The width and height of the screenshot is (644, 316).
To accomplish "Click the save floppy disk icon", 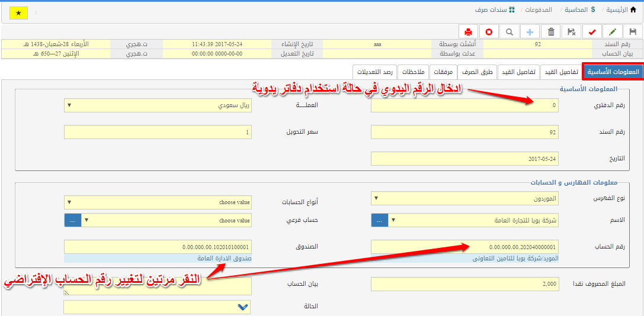I will (x=633, y=32).
